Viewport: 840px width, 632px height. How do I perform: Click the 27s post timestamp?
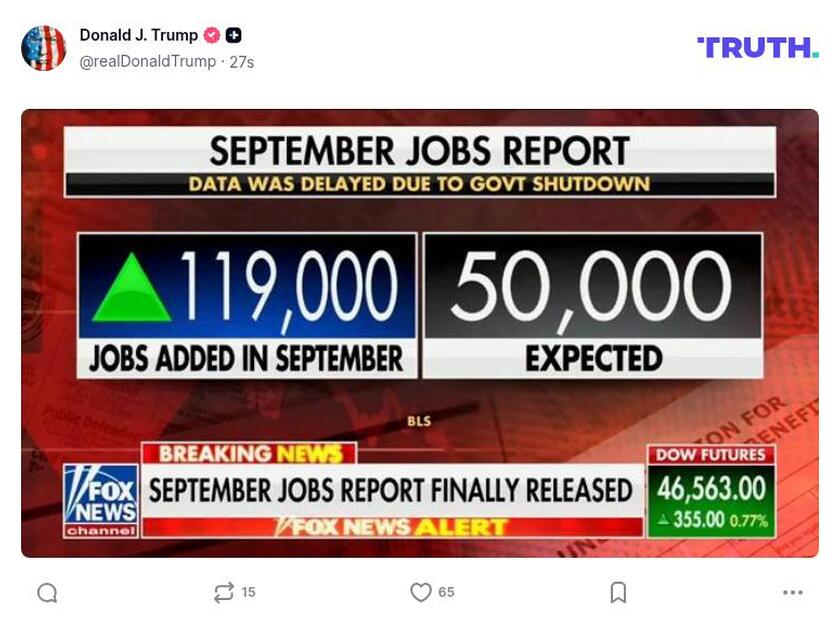(242, 62)
